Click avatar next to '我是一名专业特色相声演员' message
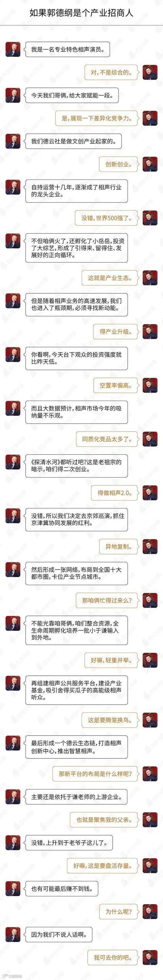The height and width of the screenshot is (980, 163). coord(13,49)
